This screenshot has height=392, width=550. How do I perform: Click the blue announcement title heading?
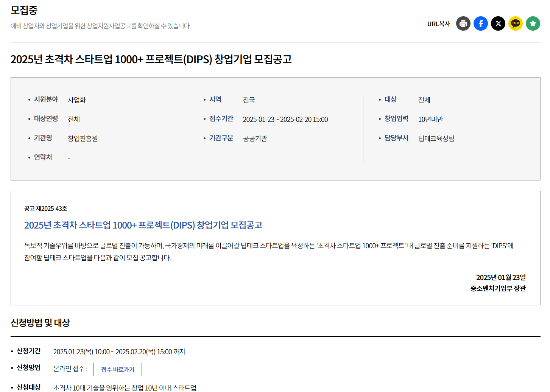[x=143, y=225]
